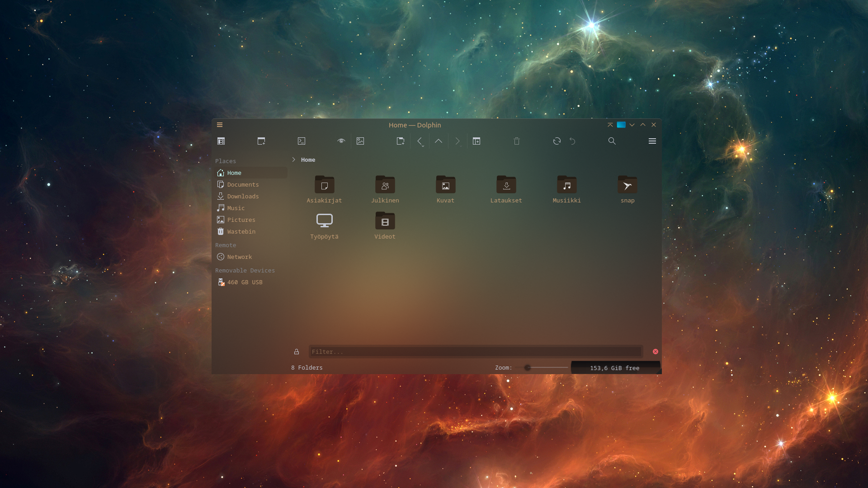Toggle show hidden files eye icon
The width and height of the screenshot is (868, 488).
(341, 141)
